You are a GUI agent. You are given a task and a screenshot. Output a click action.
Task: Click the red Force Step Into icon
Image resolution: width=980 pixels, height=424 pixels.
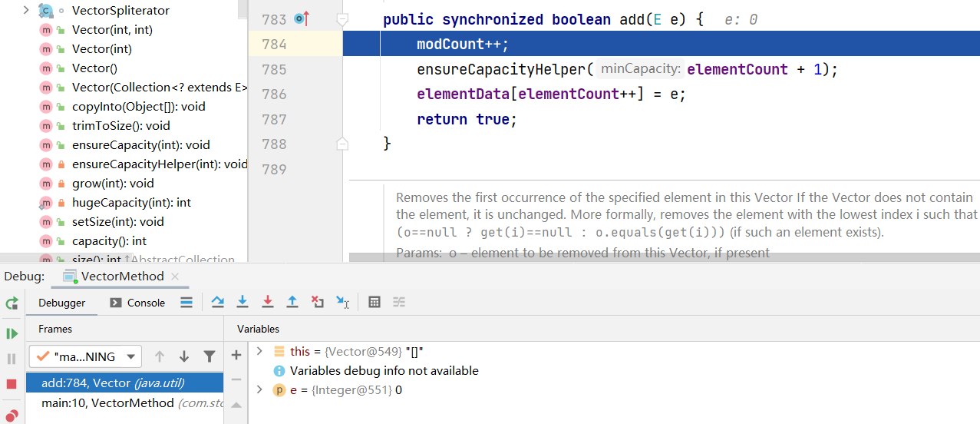[268, 303]
